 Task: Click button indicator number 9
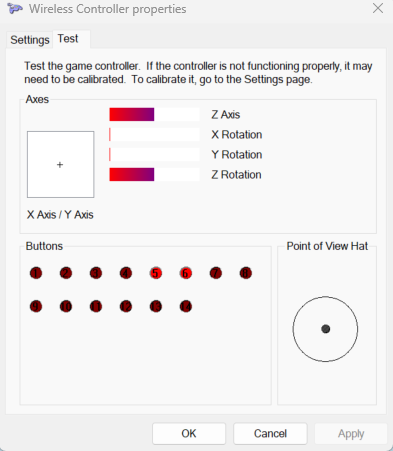[36, 306]
